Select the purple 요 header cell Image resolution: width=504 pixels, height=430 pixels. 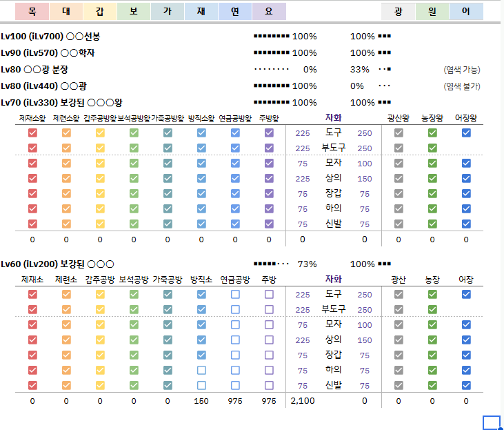[269, 12]
